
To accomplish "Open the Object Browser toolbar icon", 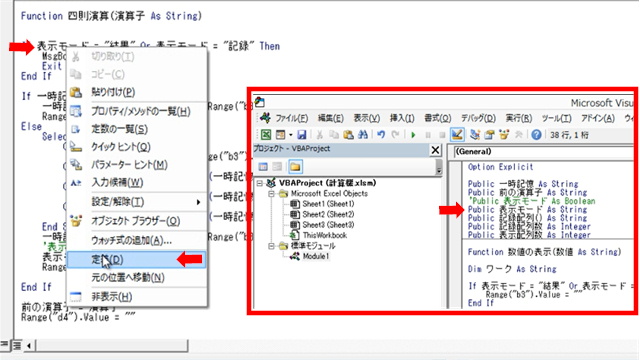I will click(x=504, y=134).
